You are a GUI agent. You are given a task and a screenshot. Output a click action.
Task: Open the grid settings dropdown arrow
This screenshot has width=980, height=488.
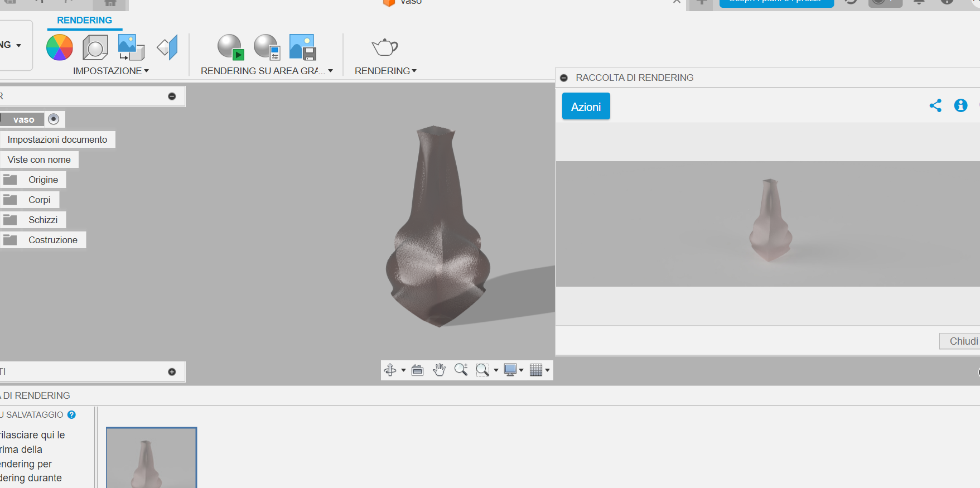548,370
